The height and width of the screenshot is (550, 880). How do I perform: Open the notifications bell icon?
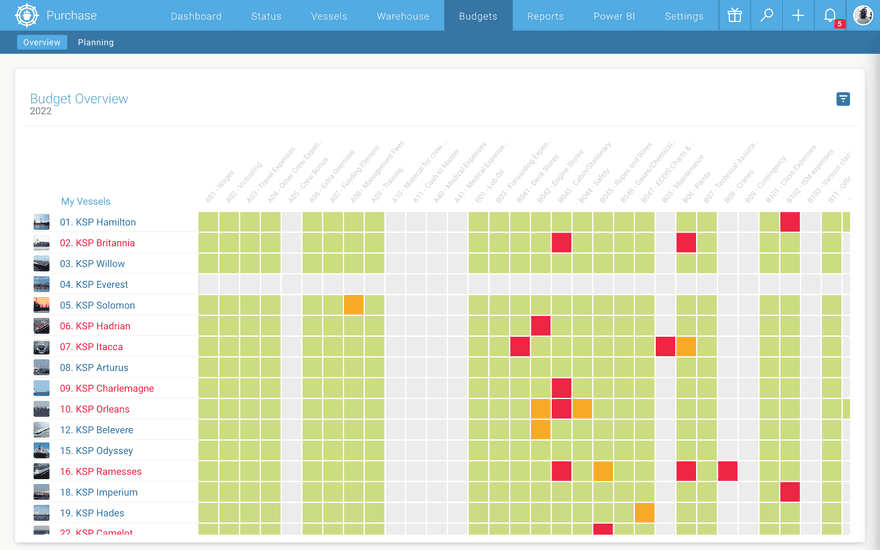pos(830,15)
